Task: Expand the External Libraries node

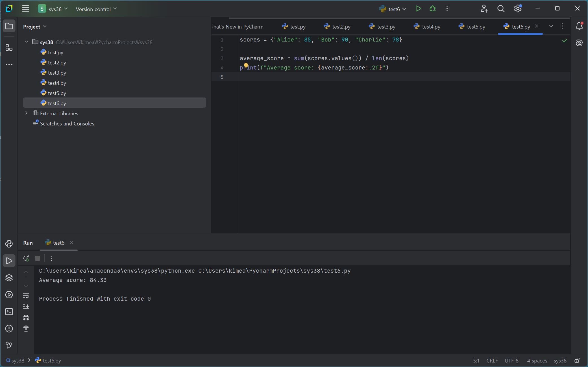Action: click(27, 113)
